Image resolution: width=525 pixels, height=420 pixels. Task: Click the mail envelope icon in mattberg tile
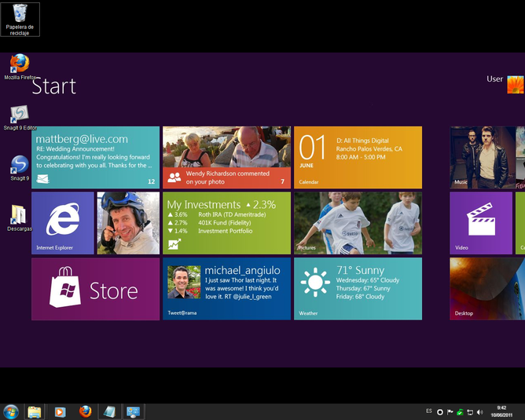(x=43, y=179)
